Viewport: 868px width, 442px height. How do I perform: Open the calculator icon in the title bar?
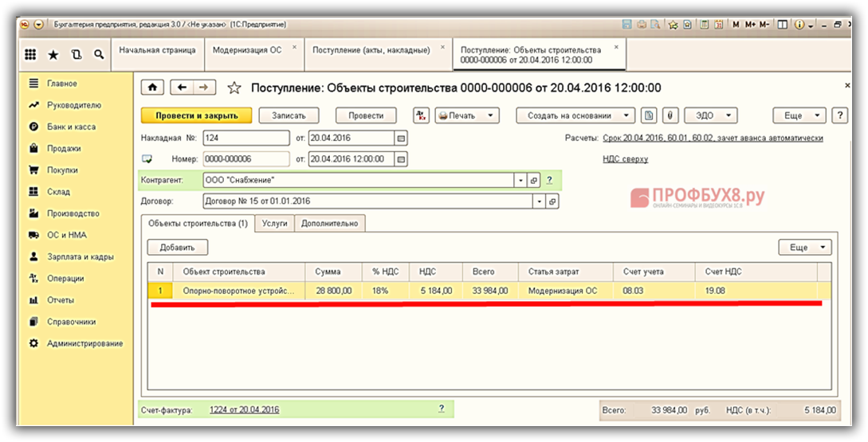[705, 25]
